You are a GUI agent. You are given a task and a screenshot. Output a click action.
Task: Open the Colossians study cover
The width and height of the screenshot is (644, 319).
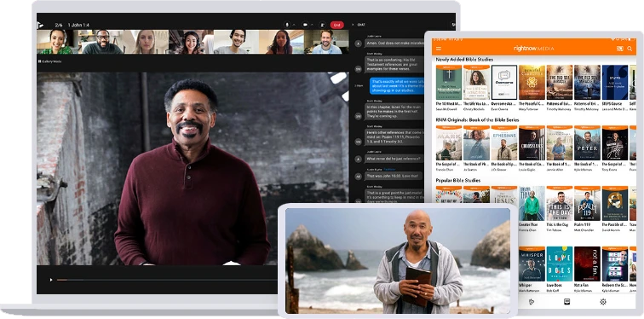[x=532, y=143]
